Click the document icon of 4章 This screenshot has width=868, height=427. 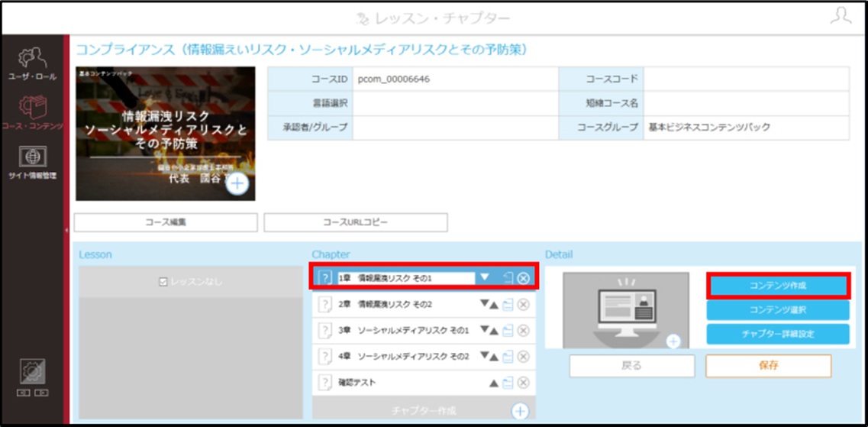click(325, 356)
